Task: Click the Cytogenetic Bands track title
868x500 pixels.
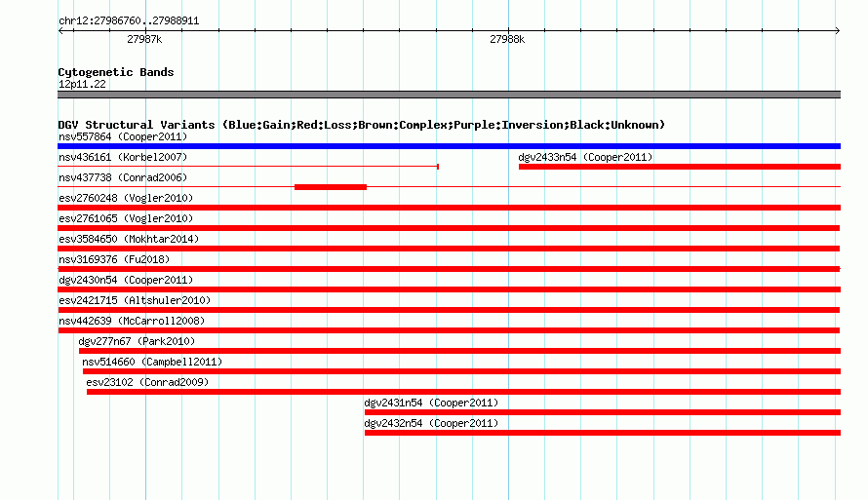Action: pyautogui.click(x=116, y=72)
